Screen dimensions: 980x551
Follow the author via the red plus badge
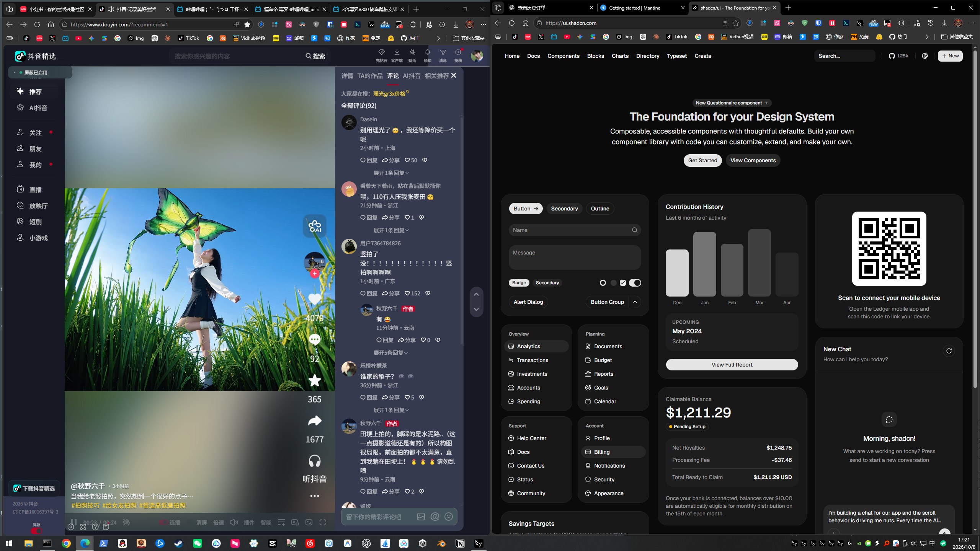(315, 273)
